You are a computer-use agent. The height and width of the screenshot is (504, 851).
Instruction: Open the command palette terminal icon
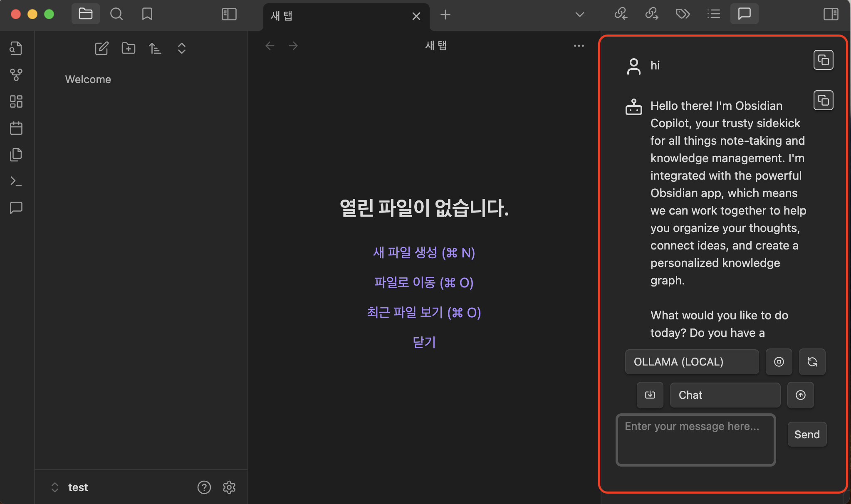(16, 181)
